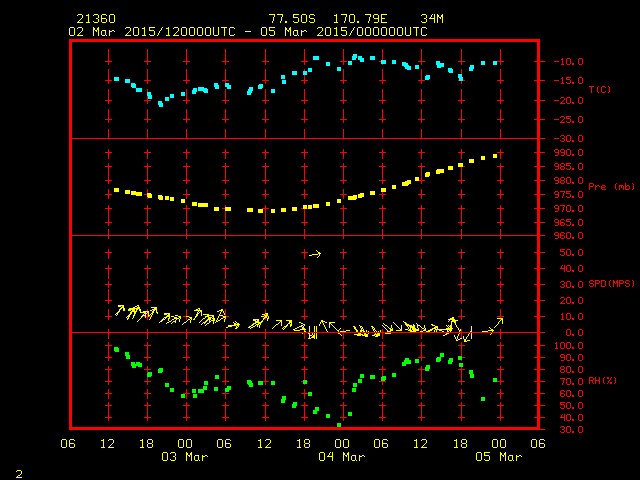The height and width of the screenshot is (480, 640).
Task: Click the 00 hour label above 03 Mar
Action: pyautogui.click(x=185, y=444)
